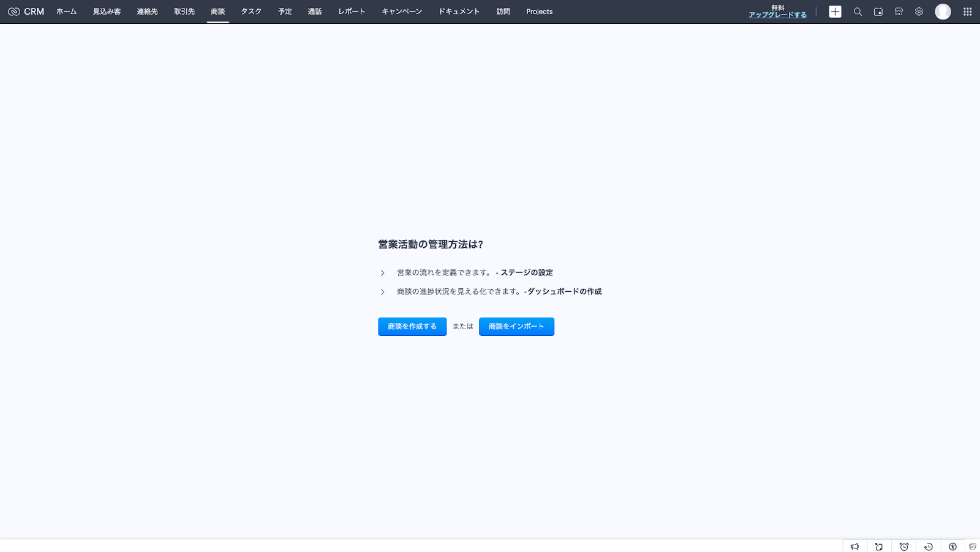
Task: Open the ステージの設定 link
Action: [527, 273]
